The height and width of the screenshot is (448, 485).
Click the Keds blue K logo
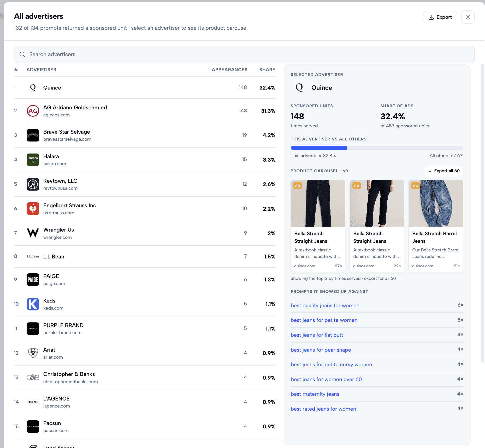(x=33, y=304)
